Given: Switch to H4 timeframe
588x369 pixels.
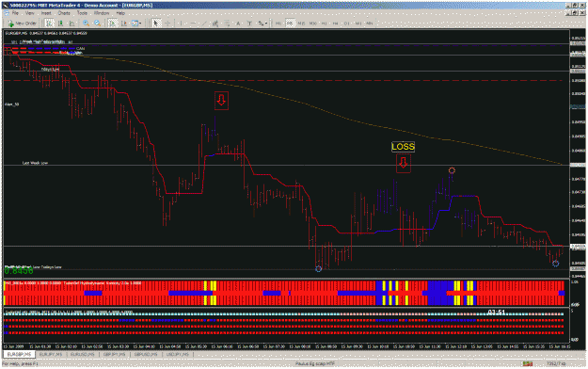Looking at the screenshot, I should 335,24.
